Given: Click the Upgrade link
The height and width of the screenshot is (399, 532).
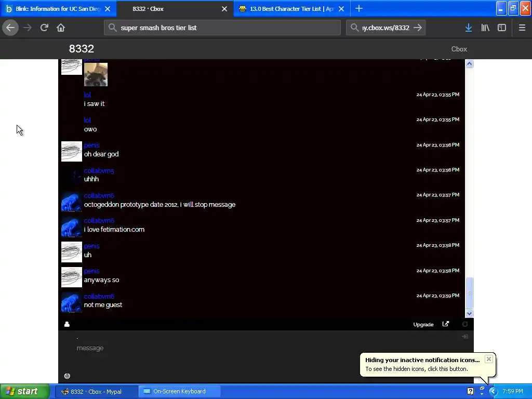Looking at the screenshot, I should tap(423, 325).
